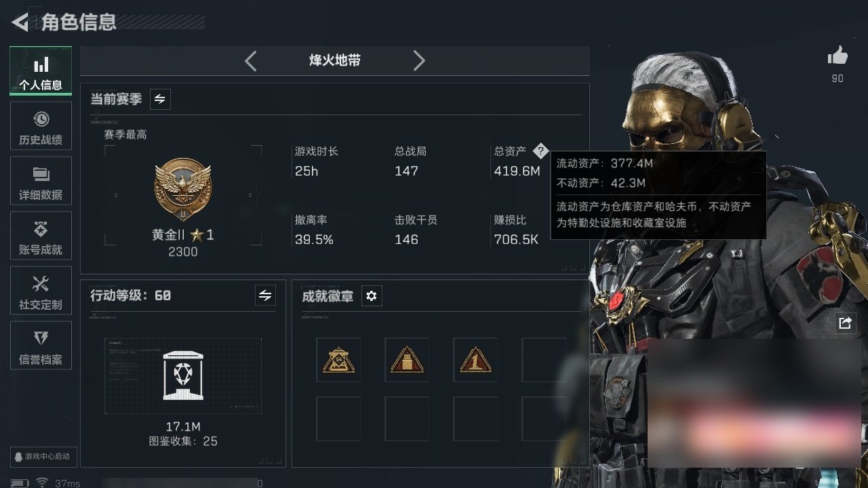Select the pyramid achievement badge
Screen dimensions: 868x488
point(407,360)
